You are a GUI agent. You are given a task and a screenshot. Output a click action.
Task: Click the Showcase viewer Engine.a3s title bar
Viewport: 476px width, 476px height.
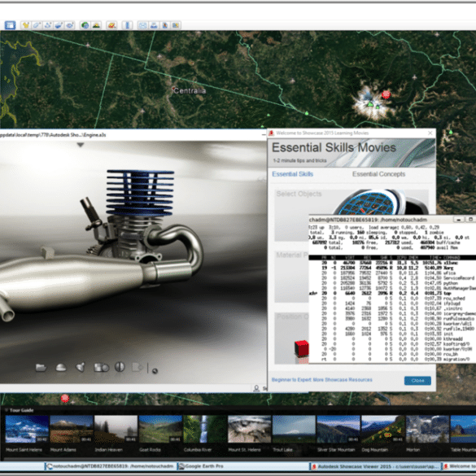[133, 135]
